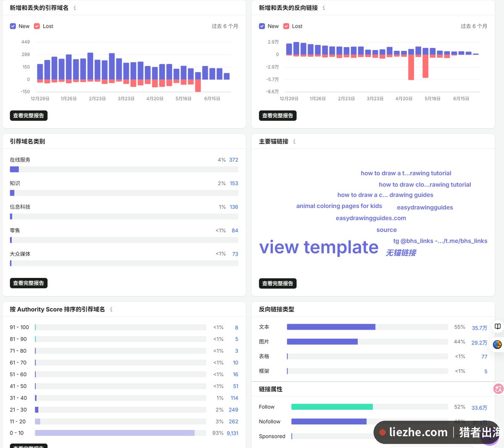Click info icon beside 主要锚链接
The width and height of the screenshot is (504, 448).
(294, 141)
